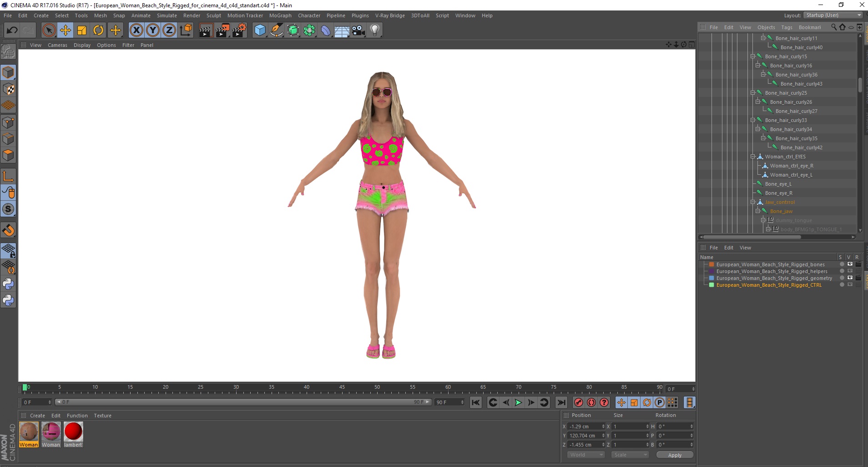
Task: Go to the start of the animation
Action: click(x=476, y=402)
